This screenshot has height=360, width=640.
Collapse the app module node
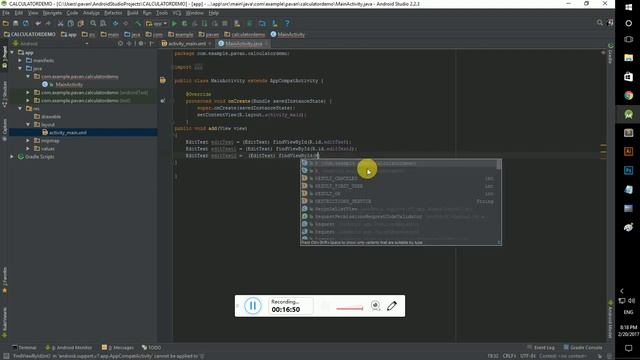click(12, 52)
